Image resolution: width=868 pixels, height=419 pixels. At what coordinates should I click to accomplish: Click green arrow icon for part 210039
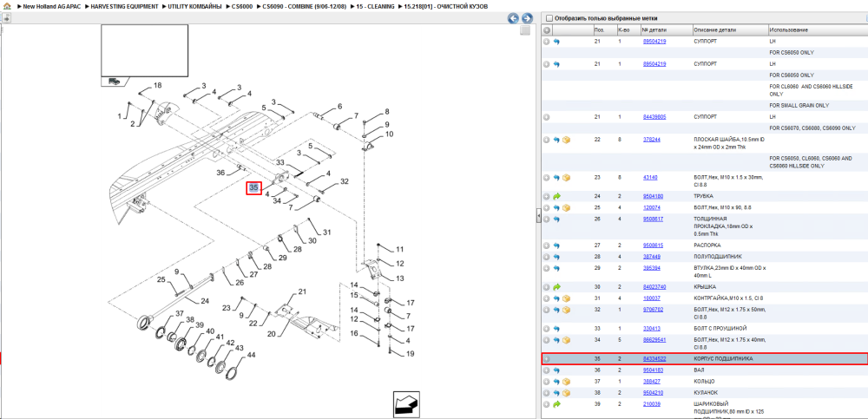pos(556,404)
